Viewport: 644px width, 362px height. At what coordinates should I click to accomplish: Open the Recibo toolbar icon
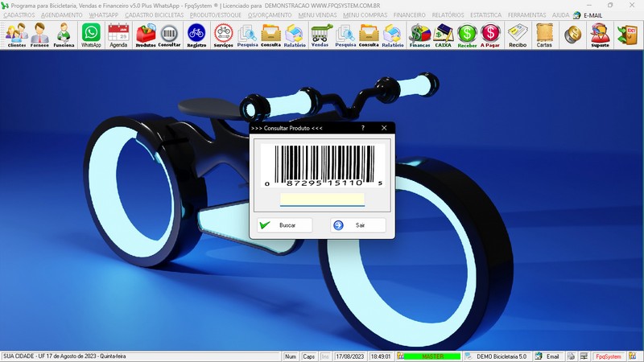(x=518, y=35)
